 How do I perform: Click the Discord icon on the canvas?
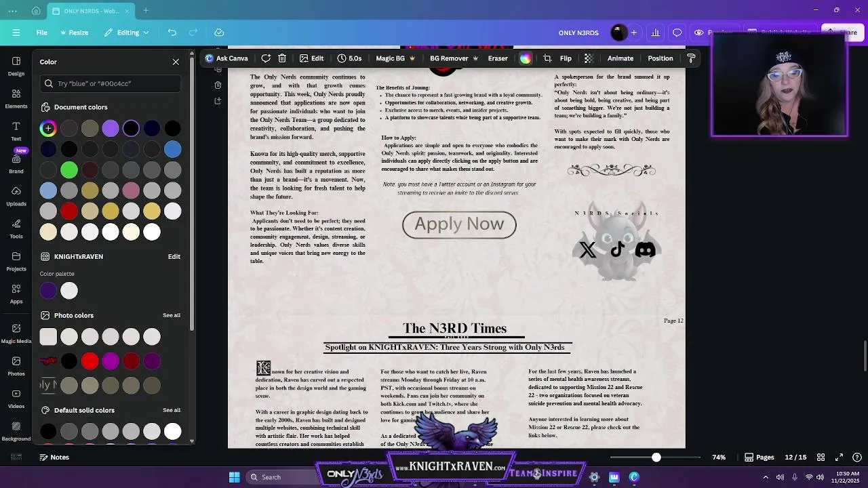pyautogui.click(x=646, y=250)
